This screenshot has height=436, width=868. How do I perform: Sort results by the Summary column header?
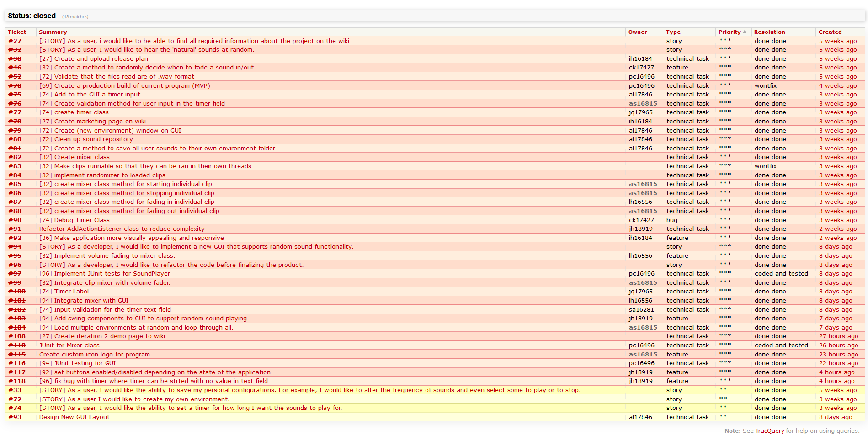tap(53, 32)
